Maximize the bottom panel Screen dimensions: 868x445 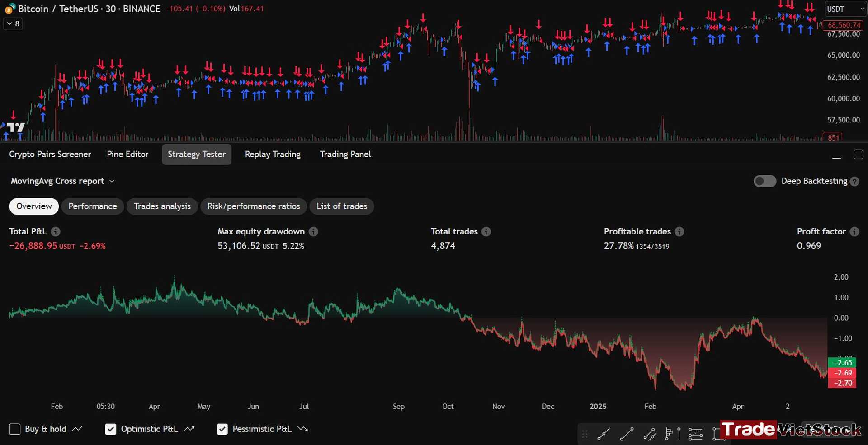[x=858, y=155]
